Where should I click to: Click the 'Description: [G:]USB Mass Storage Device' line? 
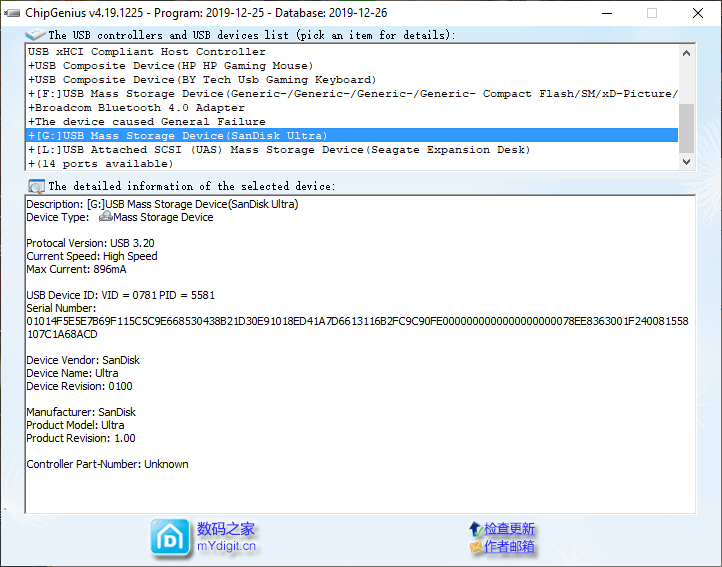click(162, 204)
